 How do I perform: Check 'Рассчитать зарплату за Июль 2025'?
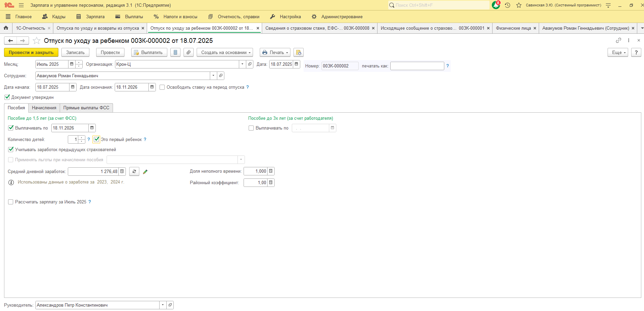11,202
